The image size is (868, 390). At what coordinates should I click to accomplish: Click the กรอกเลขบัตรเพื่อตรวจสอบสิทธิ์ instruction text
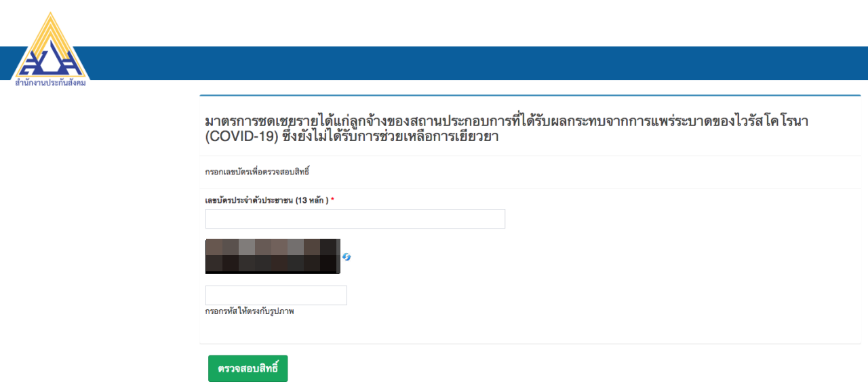pyautogui.click(x=257, y=172)
